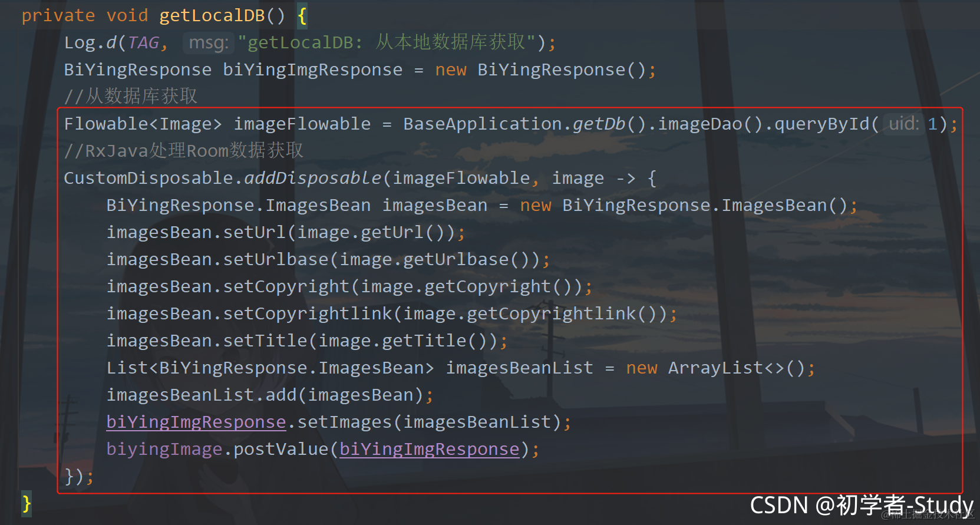Click the imagesBeanList variable declaration
The width and height of the screenshot is (980, 525).
click(x=519, y=368)
